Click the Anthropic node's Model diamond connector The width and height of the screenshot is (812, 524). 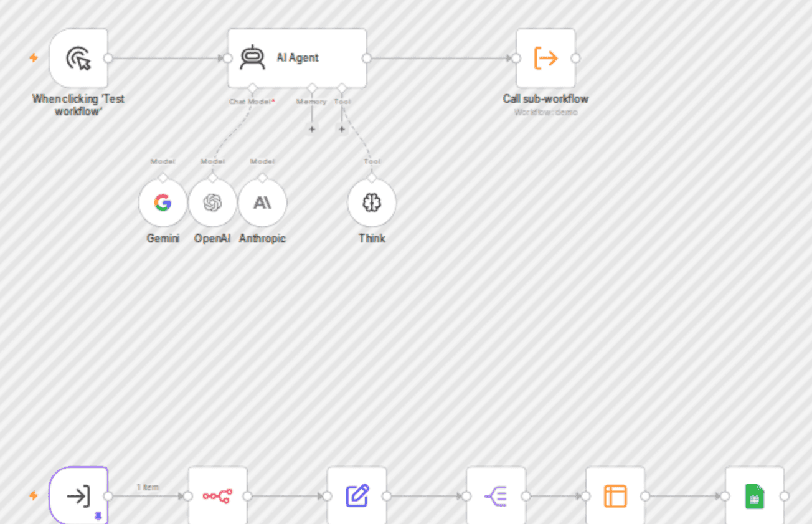coord(262,178)
